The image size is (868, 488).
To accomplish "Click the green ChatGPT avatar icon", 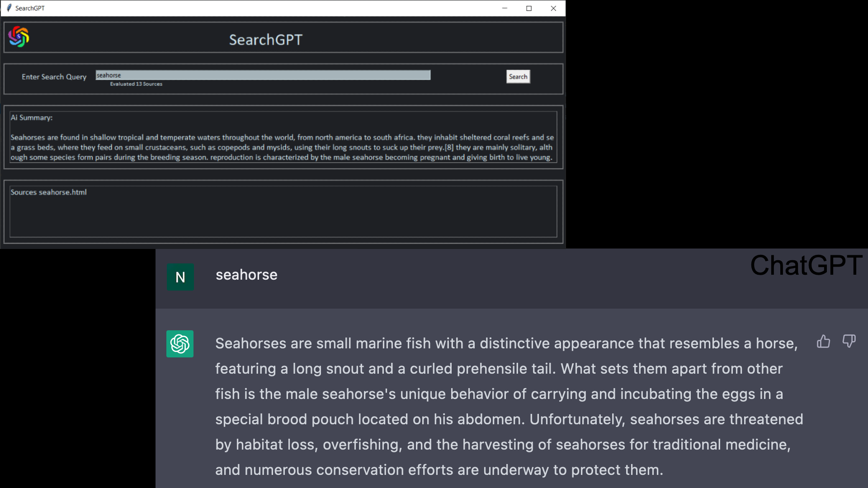I will pos(180,344).
